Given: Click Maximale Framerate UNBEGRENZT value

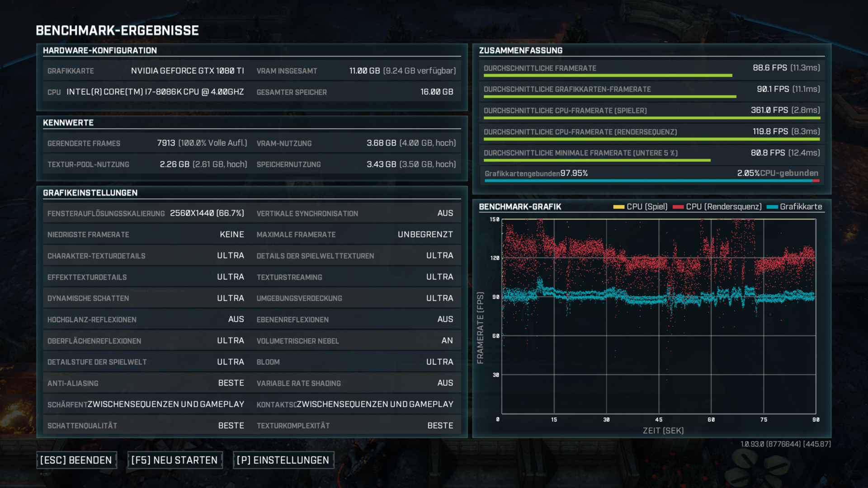Looking at the screenshot, I should coord(425,235).
